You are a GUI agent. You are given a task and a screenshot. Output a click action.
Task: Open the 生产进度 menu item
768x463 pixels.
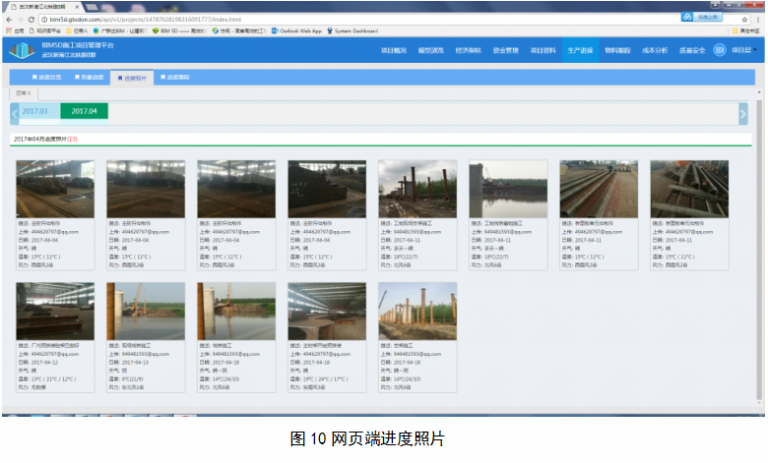click(x=580, y=50)
